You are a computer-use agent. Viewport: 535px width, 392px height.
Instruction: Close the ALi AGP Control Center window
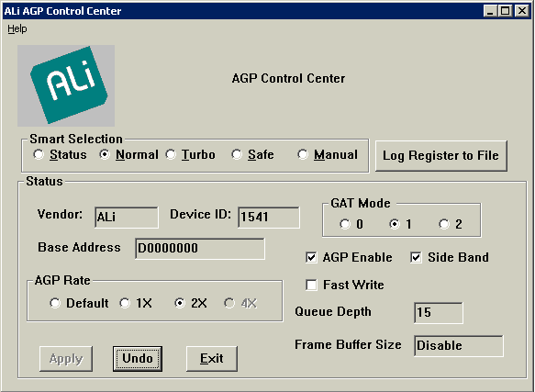[x=522, y=11]
